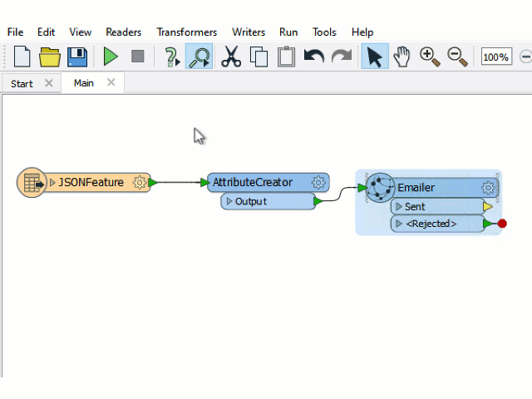Viewport: 532px width, 399px height.
Task: Toggle the feature inspection magnifier icon
Action: tap(199, 57)
